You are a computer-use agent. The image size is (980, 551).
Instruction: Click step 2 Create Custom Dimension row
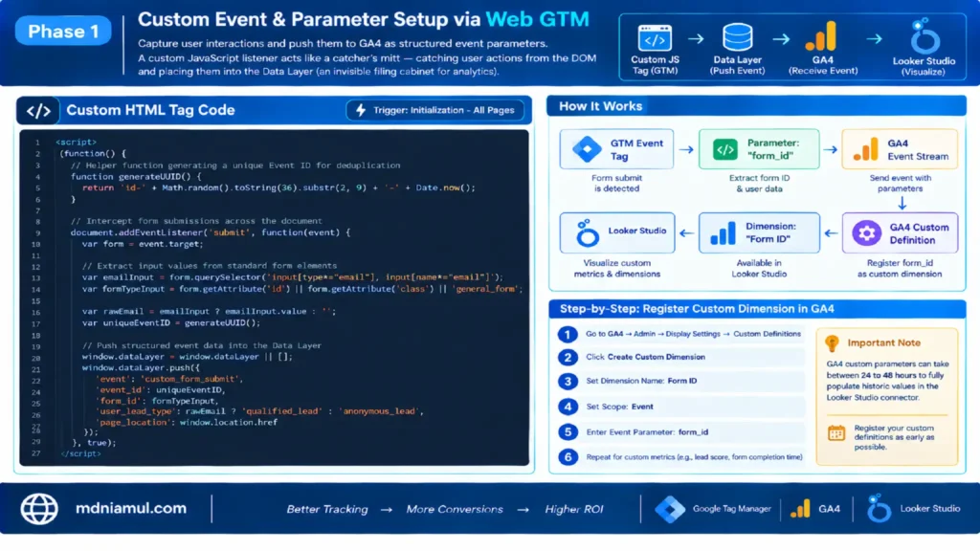point(680,358)
